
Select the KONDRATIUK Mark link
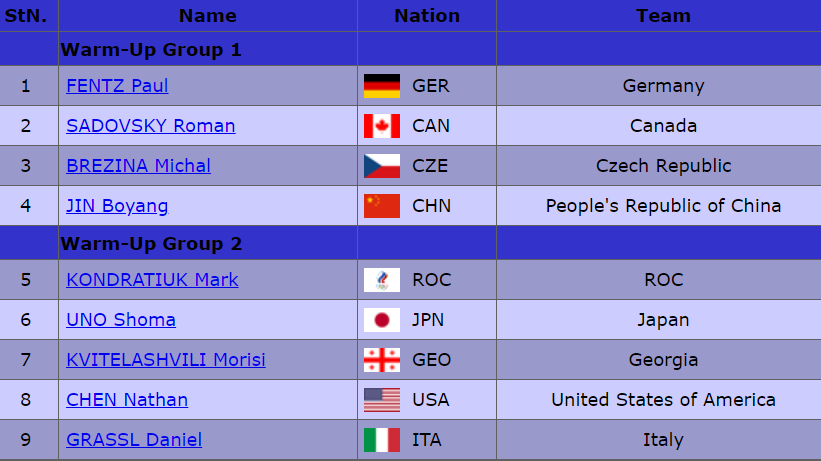point(152,280)
